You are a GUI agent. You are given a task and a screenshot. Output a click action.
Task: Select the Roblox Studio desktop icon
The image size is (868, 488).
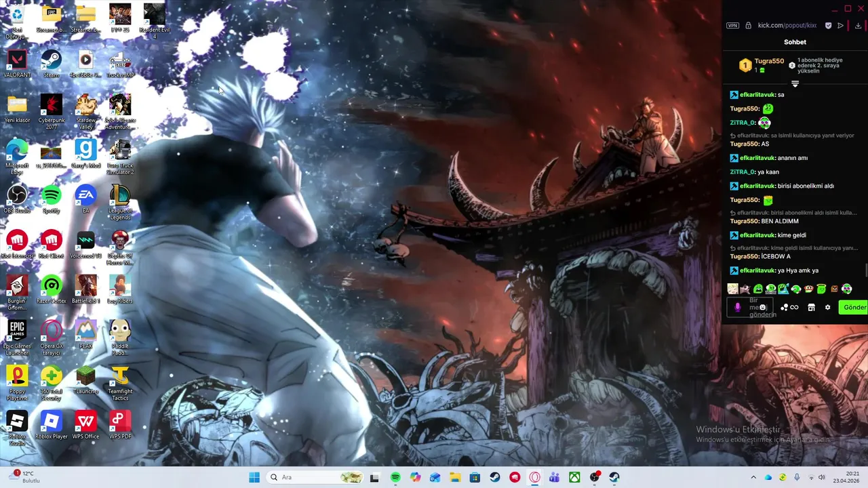(x=17, y=428)
